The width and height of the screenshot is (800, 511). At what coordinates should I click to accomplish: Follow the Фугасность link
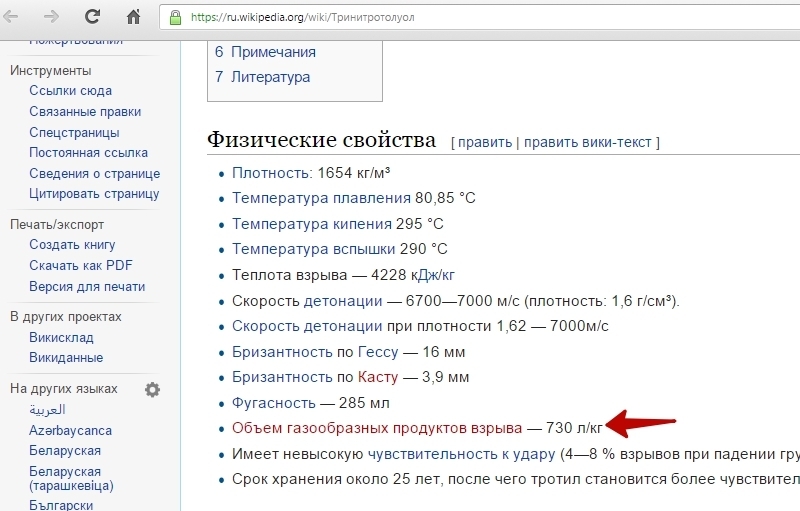273,402
